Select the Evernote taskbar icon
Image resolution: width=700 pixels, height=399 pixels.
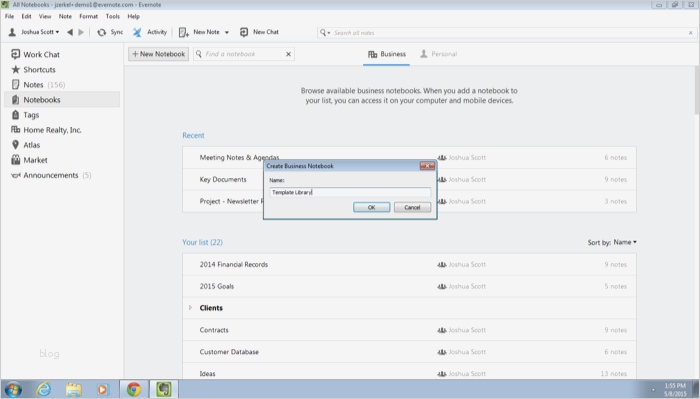click(x=163, y=389)
